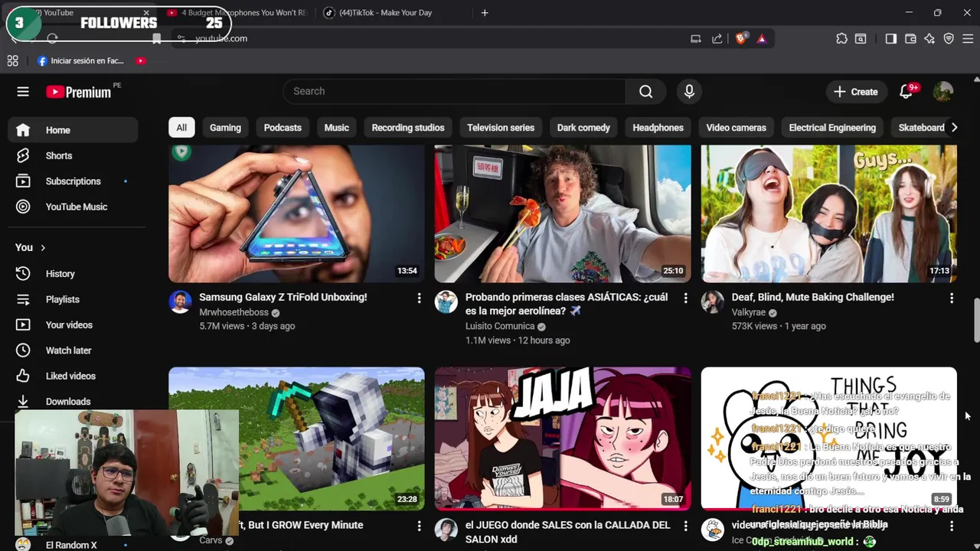This screenshot has width=980, height=551.
Task: Open options menu for Carvs Minecraft video
Action: [419, 526]
